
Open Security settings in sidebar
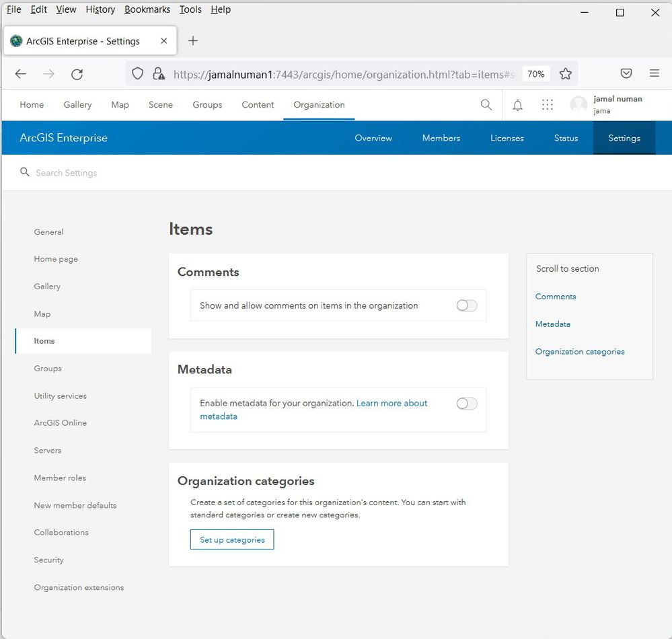pos(49,560)
